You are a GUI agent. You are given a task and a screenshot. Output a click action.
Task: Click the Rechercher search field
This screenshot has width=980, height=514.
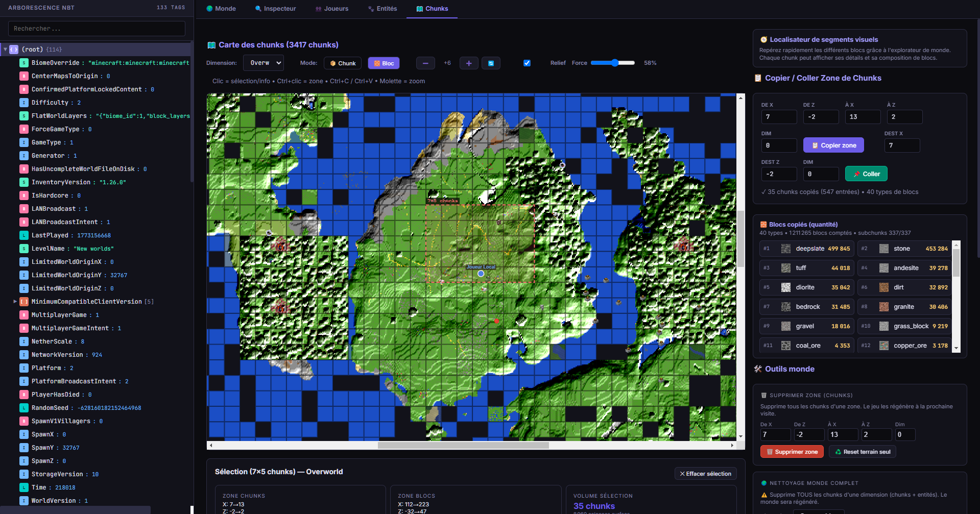(x=96, y=29)
